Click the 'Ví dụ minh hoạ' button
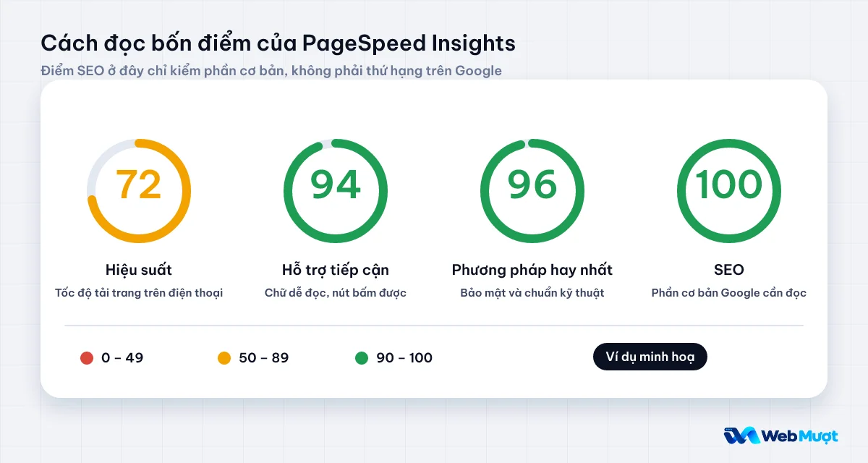Viewport: 868px width, 463px height. pyautogui.click(x=650, y=357)
